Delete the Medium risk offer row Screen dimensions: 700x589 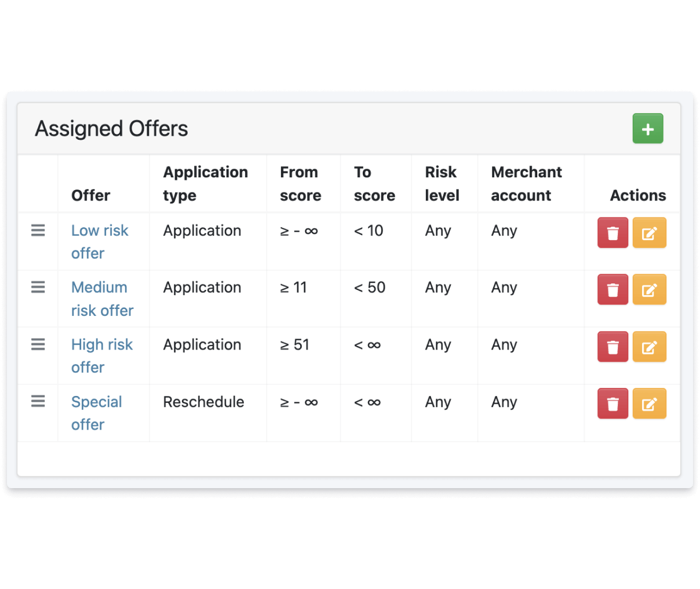pyautogui.click(x=612, y=290)
